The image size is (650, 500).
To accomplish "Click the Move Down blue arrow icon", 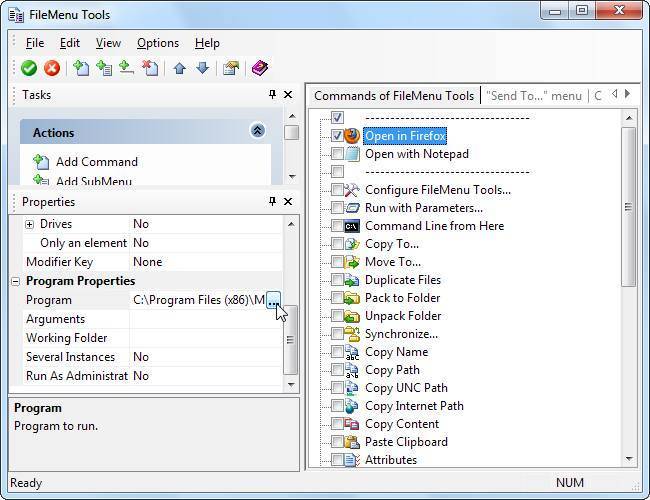I will tap(202, 68).
